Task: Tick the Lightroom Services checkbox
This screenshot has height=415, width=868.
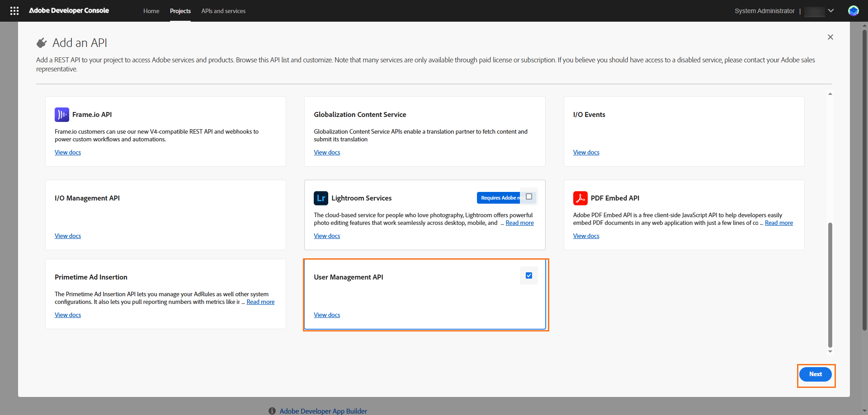Action: (x=529, y=196)
